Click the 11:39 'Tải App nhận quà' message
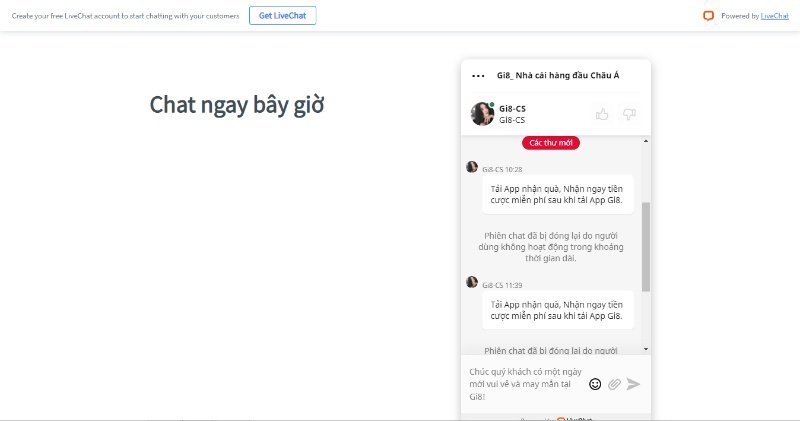 click(558, 310)
